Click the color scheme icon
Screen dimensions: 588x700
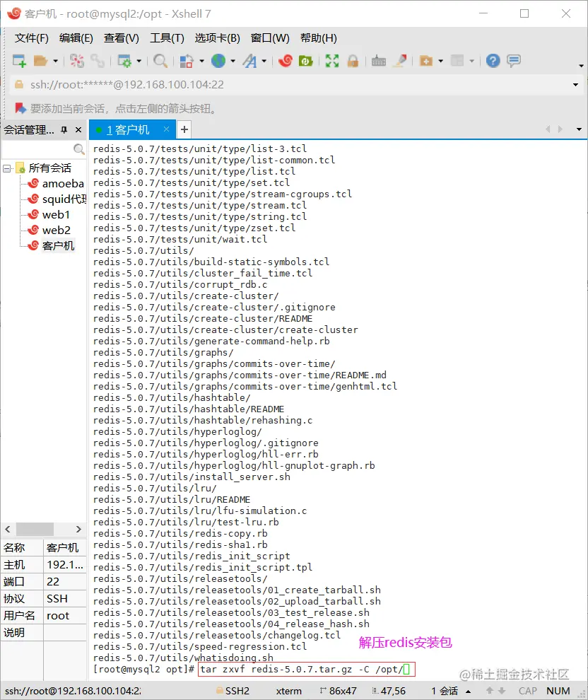pyautogui.click(x=186, y=61)
